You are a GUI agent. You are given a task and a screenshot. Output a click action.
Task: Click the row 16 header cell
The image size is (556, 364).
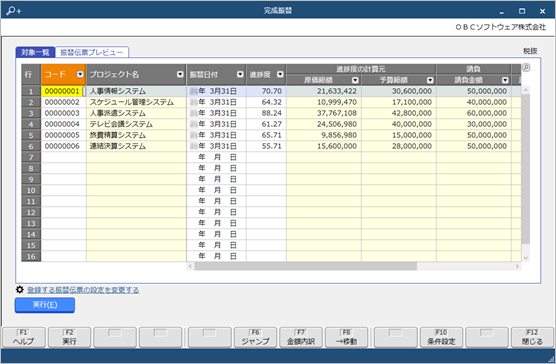[31, 256]
